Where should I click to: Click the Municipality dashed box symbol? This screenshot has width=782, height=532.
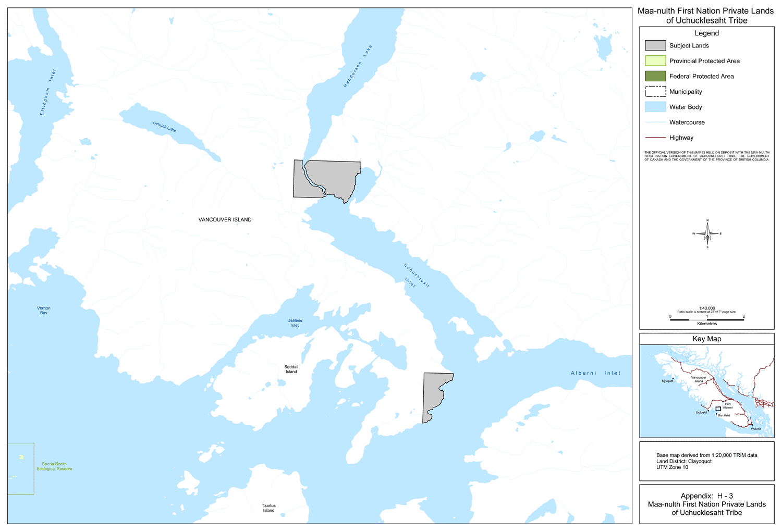click(655, 92)
